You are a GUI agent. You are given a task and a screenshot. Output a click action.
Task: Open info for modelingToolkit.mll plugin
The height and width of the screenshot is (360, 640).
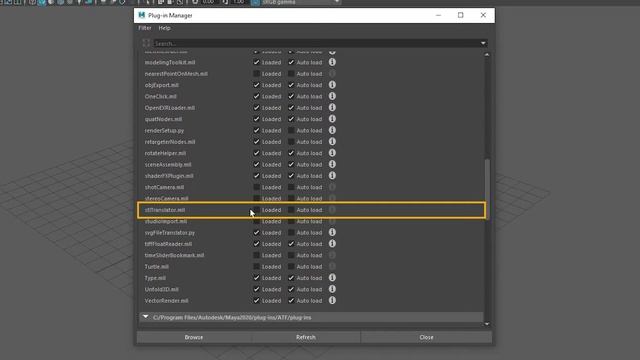(x=332, y=62)
